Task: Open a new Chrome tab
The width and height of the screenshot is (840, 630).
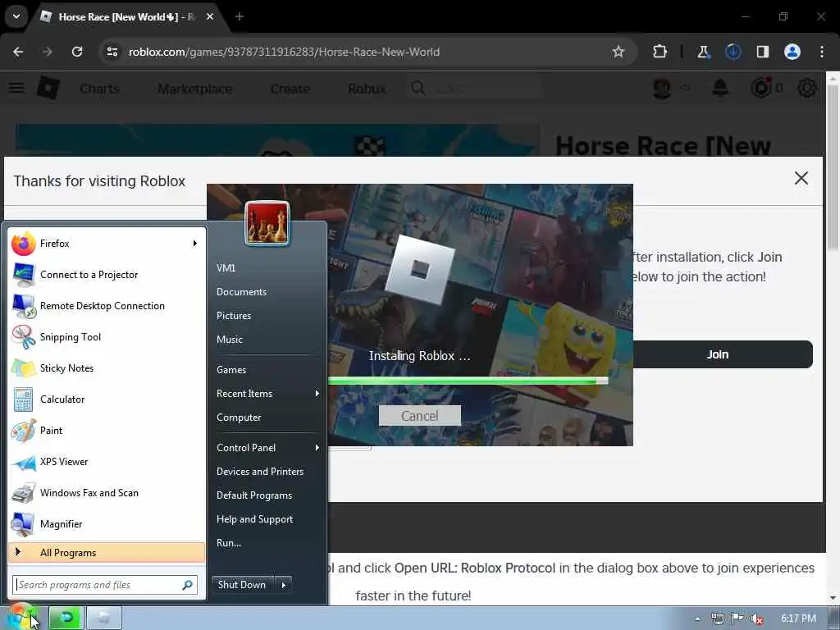Action: 239,16
